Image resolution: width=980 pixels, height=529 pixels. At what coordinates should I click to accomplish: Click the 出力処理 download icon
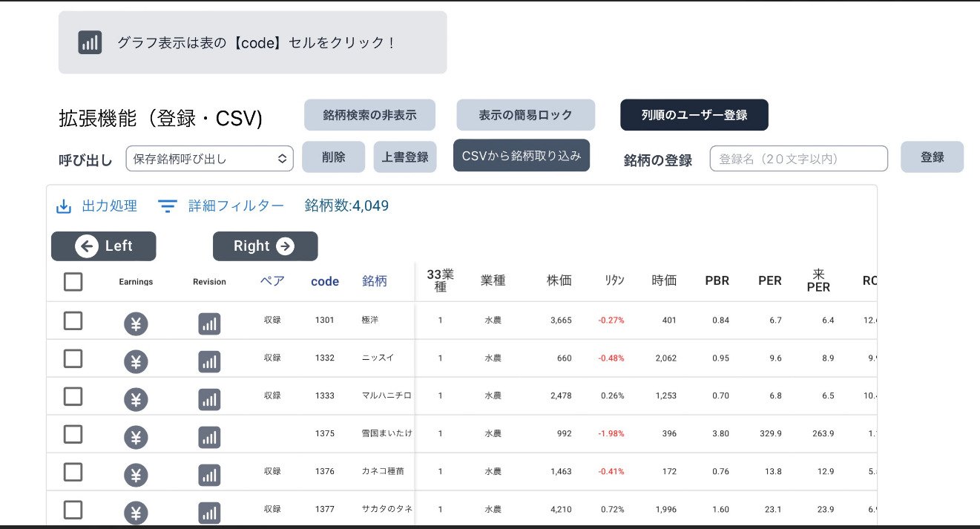coord(64,206)
